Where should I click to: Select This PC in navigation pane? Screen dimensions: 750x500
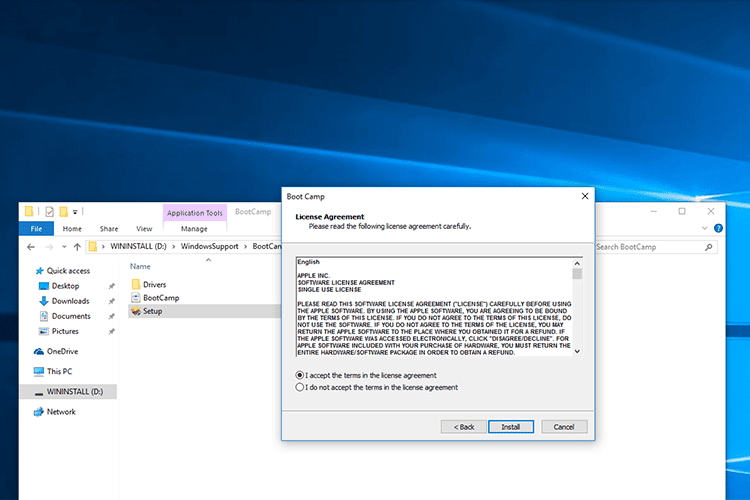pos(59,371)
